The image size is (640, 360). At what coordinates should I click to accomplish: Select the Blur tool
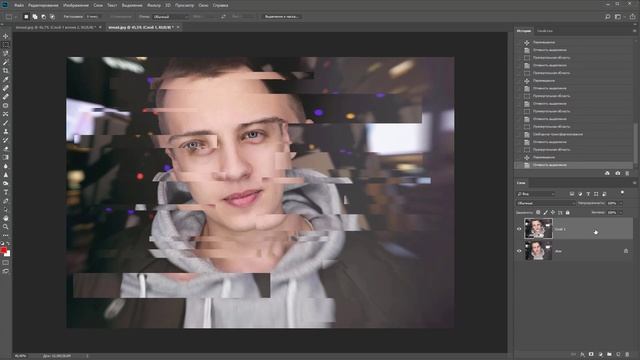6,166
